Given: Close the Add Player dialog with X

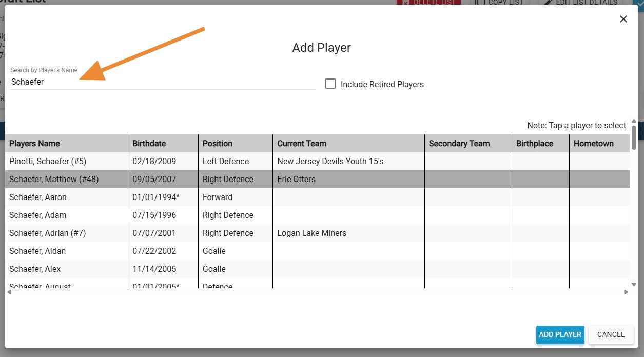Looking at the screenshot, I should point(623,19).
